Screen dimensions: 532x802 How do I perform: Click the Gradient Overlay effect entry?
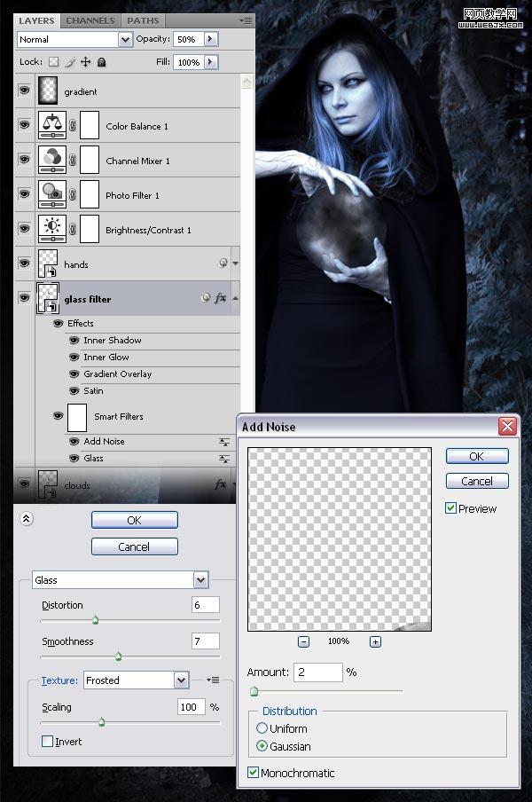(118, 373)
